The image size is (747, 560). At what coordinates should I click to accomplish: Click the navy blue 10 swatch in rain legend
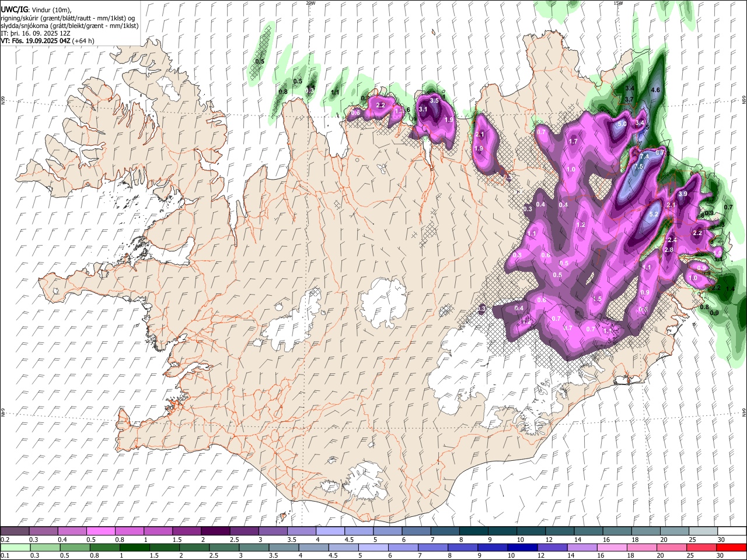(x=522, y=547)
